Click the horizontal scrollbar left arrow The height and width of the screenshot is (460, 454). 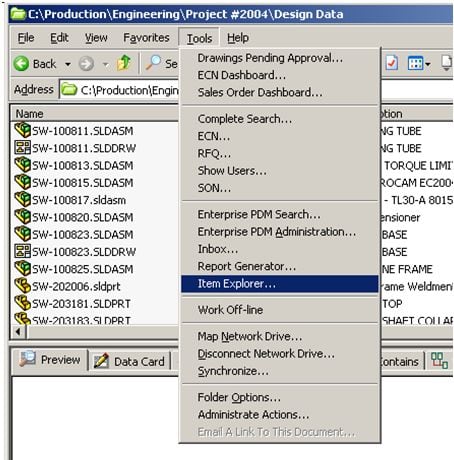tap(19, 332)
